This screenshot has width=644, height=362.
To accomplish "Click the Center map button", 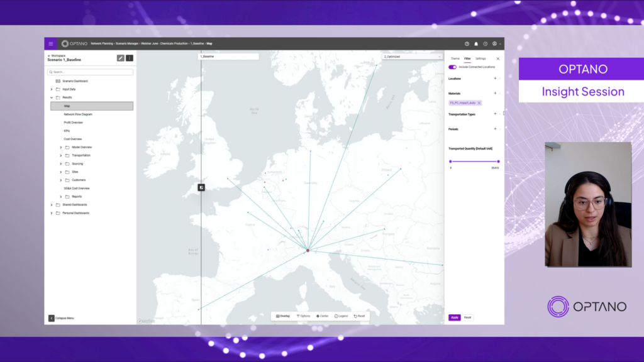I will 323,316.
